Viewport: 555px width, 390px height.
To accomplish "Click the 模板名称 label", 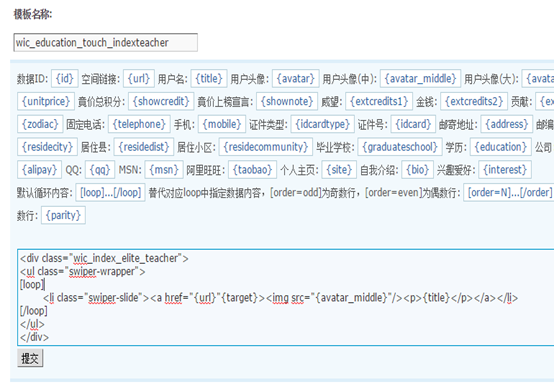I will coord(33,15).
